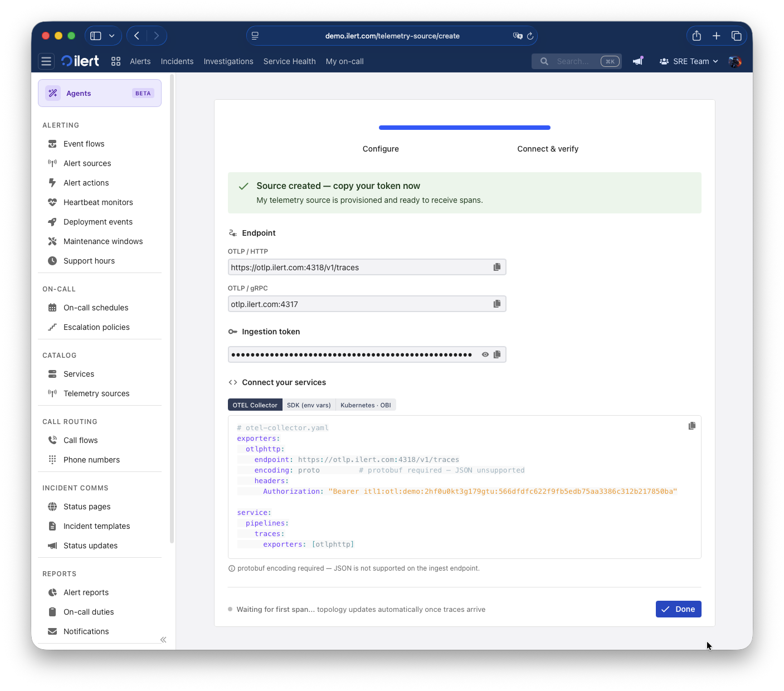Image resolution: width=784 pixels, height=691 pixels.
Task: Switch to SDK (env vars) tab
Action: pyautogui.click(x=309, y=405)
